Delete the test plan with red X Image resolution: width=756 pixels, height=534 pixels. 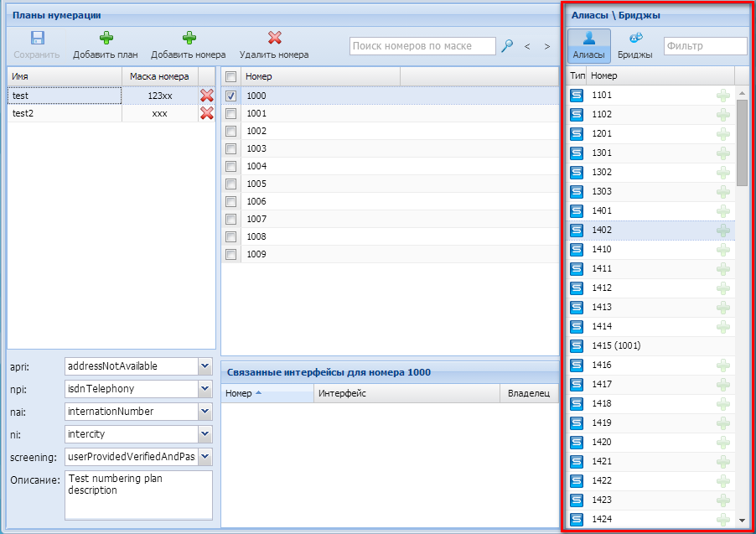click(206, 96)
